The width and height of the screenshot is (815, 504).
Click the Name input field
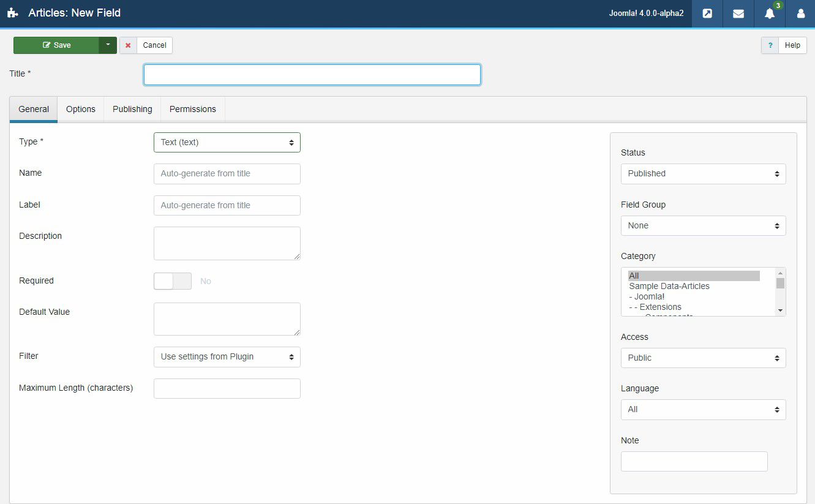[x=227, y=173]
